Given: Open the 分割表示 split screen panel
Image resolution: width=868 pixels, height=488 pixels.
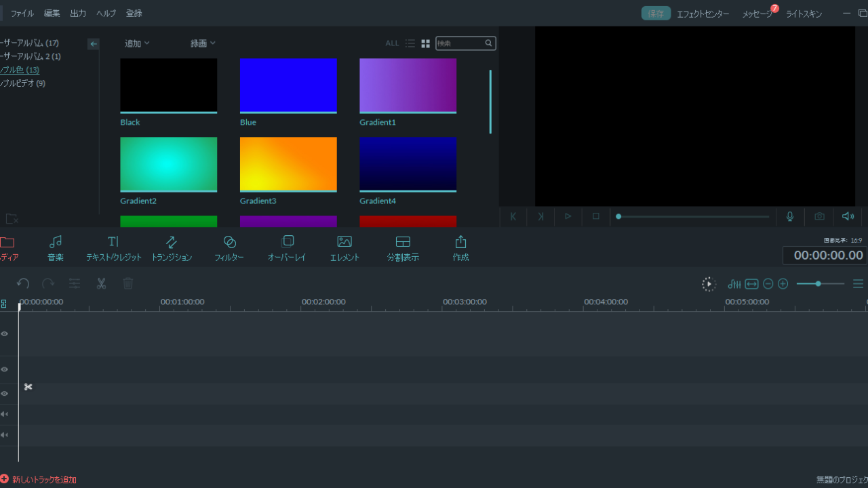Looking at the screenshot, I should point(403,249).
